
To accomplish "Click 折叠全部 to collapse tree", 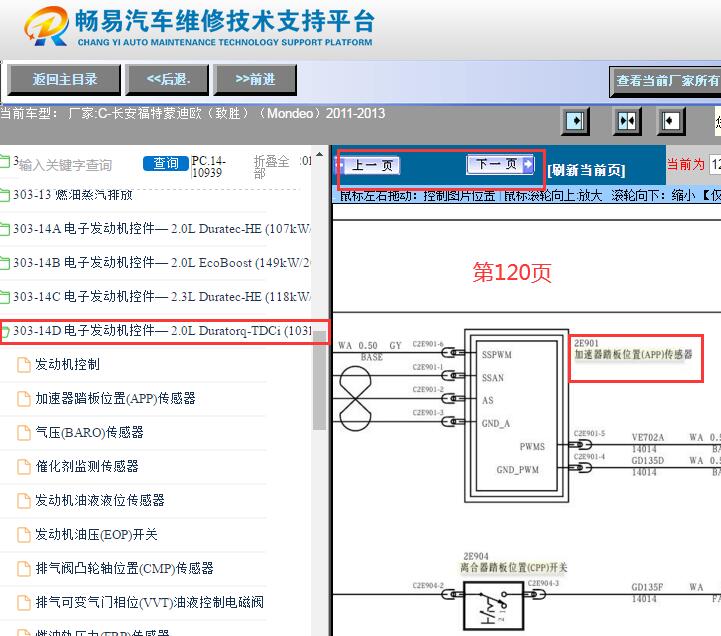I will (x=271, y=166).
